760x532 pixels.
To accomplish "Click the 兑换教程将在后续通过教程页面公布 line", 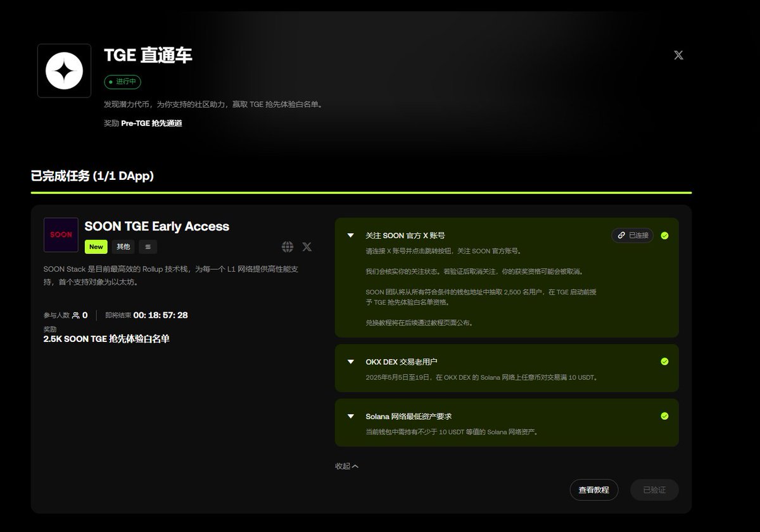I will pyautogui.click(x=419, y=322).
